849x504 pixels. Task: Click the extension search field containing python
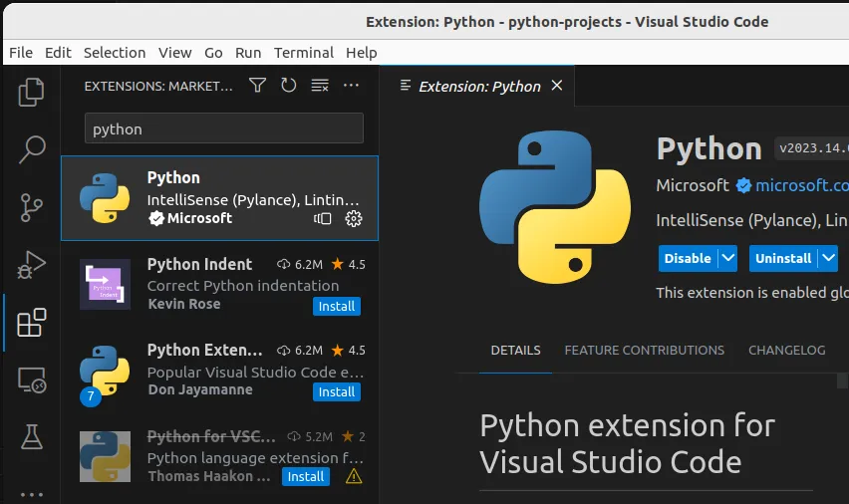coord(223,128)
